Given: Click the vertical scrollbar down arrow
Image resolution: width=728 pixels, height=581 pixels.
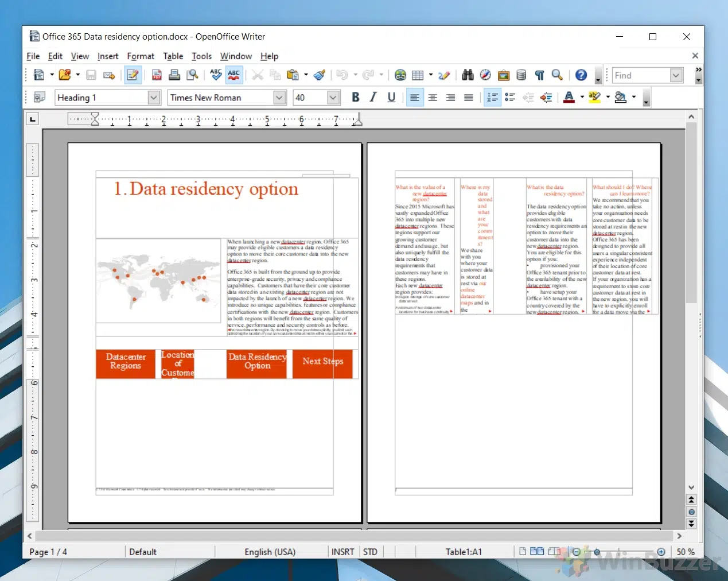Looking at the screenshot, I should click(x=691, y=487).
